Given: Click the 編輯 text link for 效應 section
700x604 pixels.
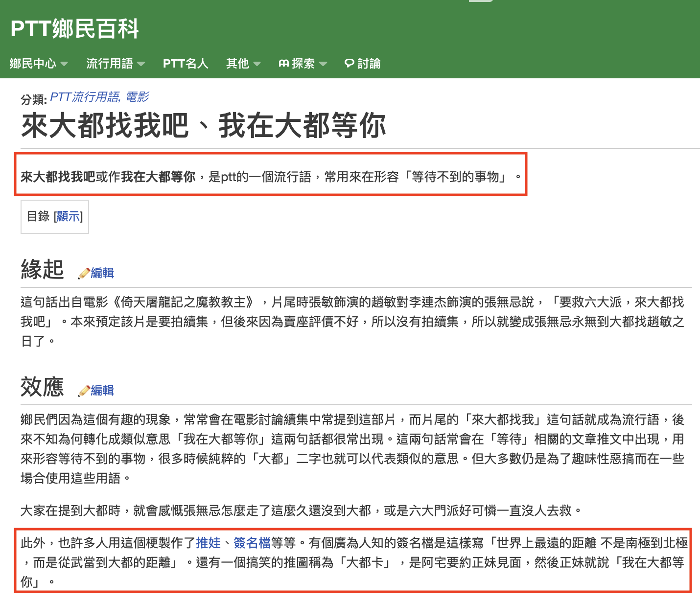Looking at the screenshot, I should click(x=102, y=391).
